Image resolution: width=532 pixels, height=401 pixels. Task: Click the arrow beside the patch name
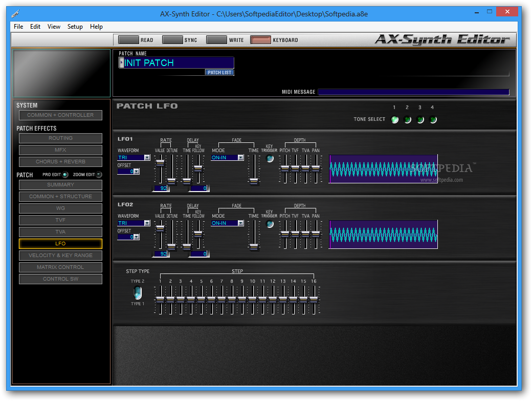[x=121, y=62]
